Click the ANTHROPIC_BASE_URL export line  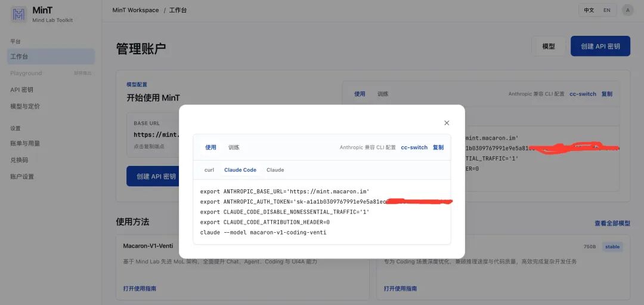(x=284, y=192)
